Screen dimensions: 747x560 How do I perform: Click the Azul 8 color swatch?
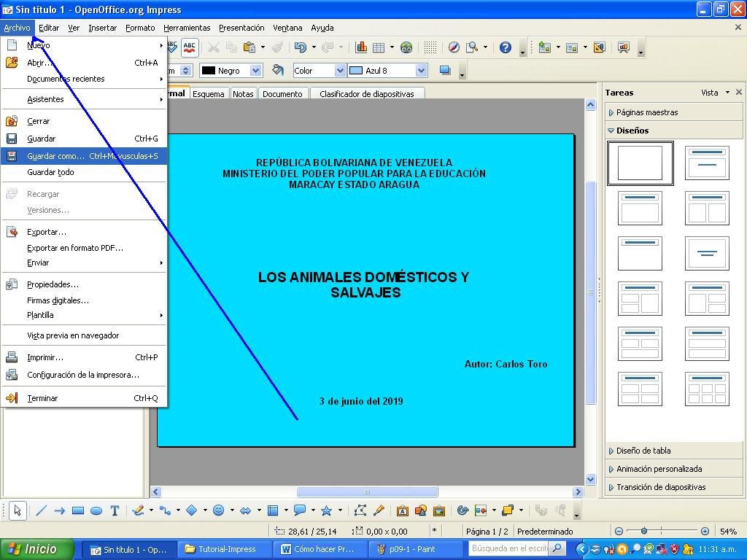coord(356,71)
